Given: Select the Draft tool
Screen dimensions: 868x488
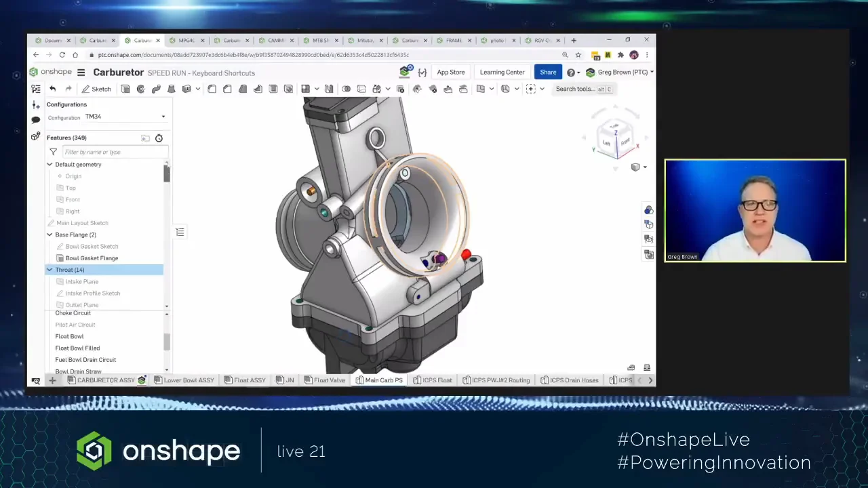Looking at the screenshot, I should 242,89.
